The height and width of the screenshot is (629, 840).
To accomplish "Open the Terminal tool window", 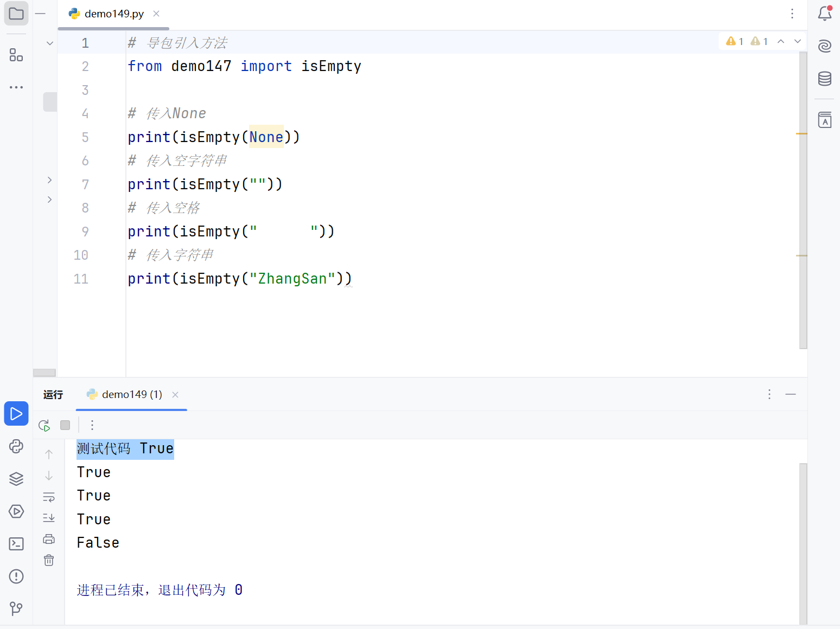I will tap(16, 544).
